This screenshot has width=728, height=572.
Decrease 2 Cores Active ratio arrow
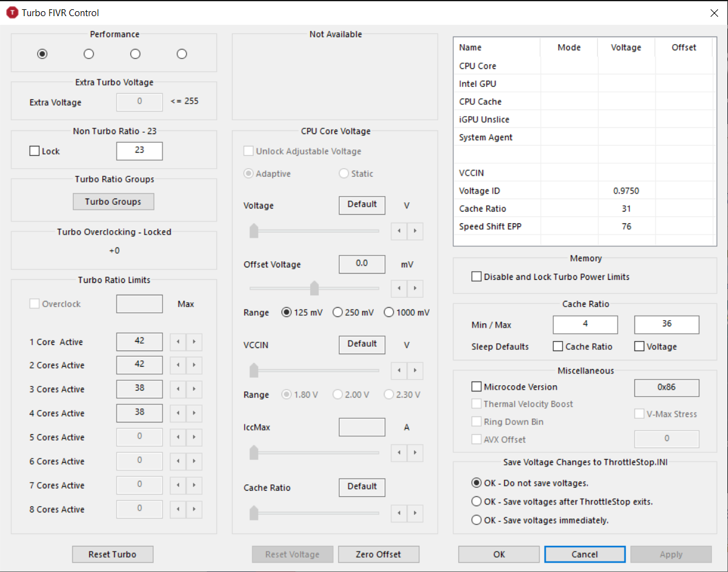coord(178,365)
